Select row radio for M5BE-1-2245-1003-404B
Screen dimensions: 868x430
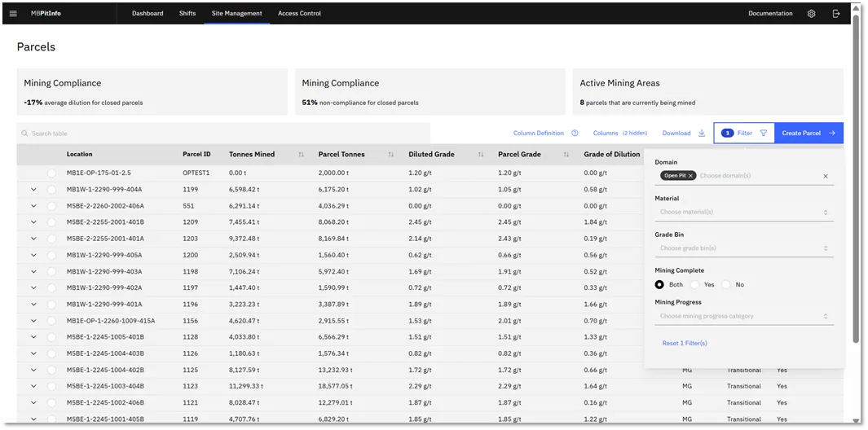coord(51,386)
